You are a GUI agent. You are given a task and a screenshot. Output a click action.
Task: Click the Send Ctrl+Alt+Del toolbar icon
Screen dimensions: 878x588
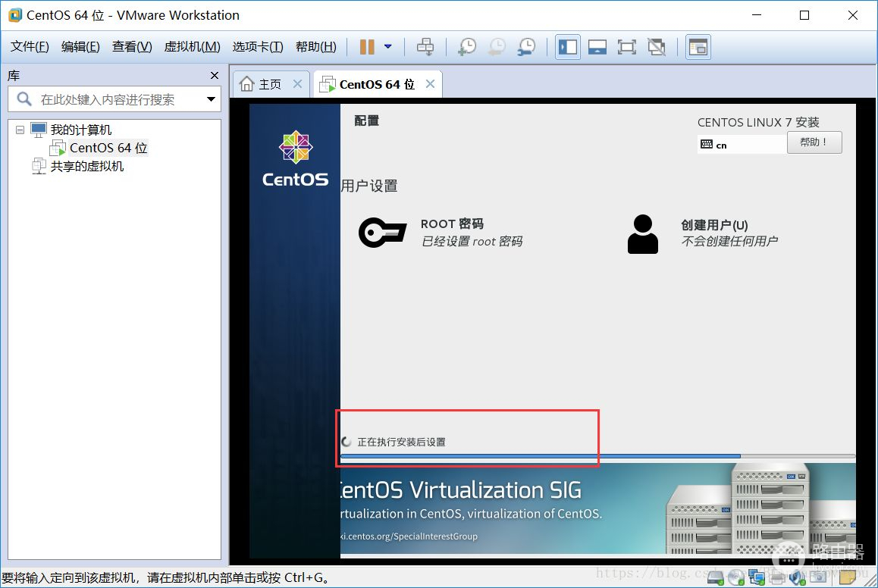(x=426, y=47)
